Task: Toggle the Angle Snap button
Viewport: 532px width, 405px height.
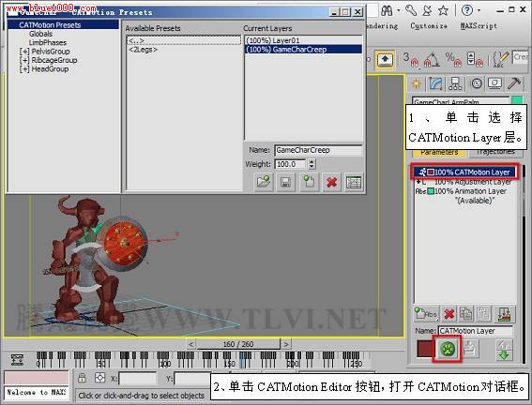Action: pos(432,60)
